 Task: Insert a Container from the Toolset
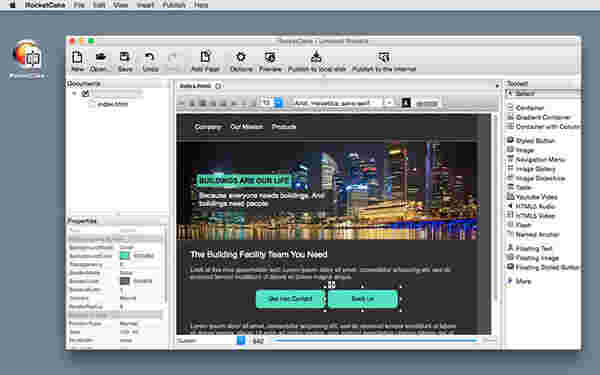530,108
